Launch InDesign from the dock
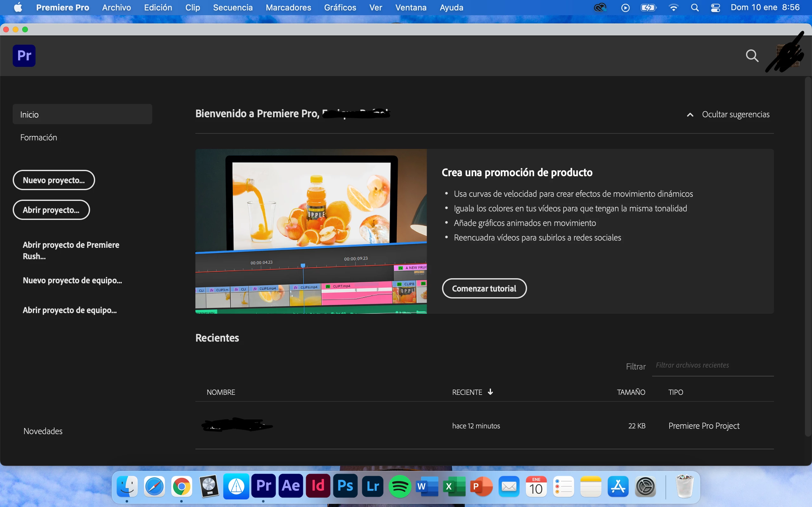Screen dimensions: 812x507 [x=318, y=486]
